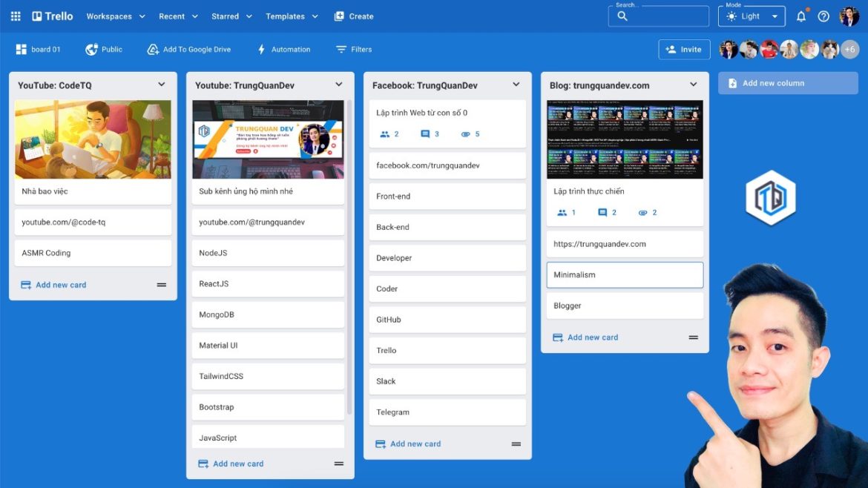Expand the Blog: trungquandev.com column menu
This screenshot has height=488, width=868.
(694, 84)
